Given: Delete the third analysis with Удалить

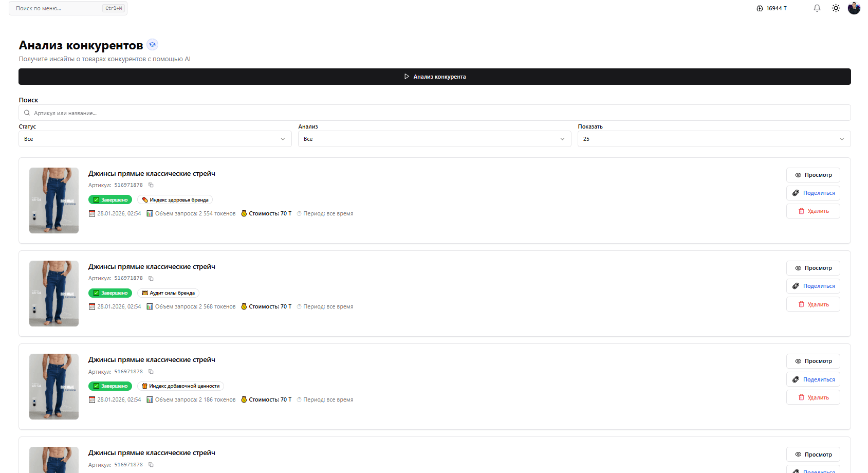Looking at the screenshot, I should 812,397.
